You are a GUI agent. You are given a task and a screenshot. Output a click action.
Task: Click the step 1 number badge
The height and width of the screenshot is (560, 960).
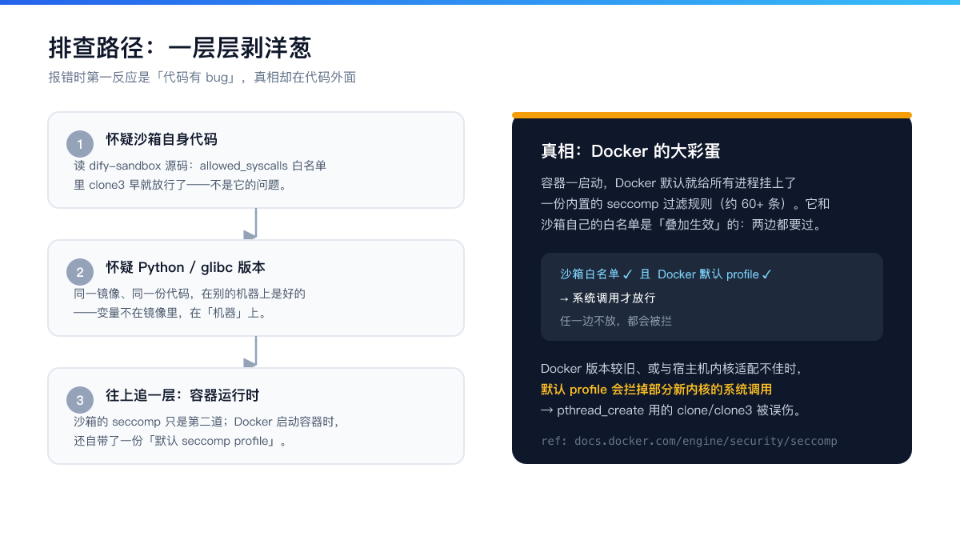click(80, 145)
